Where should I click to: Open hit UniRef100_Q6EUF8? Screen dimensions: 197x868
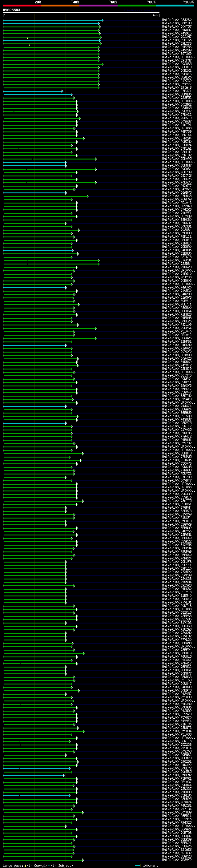(x=177, y=67)
